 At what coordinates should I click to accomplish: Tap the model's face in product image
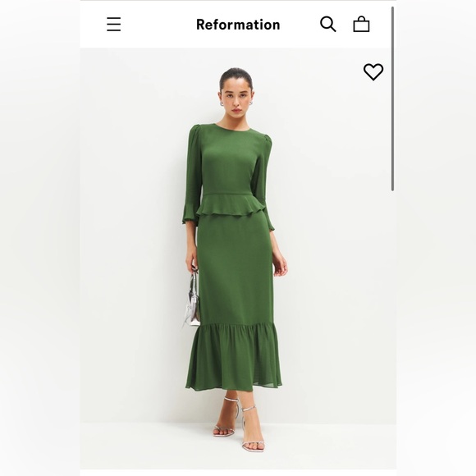pyautogui.click(x=236, y=97)
